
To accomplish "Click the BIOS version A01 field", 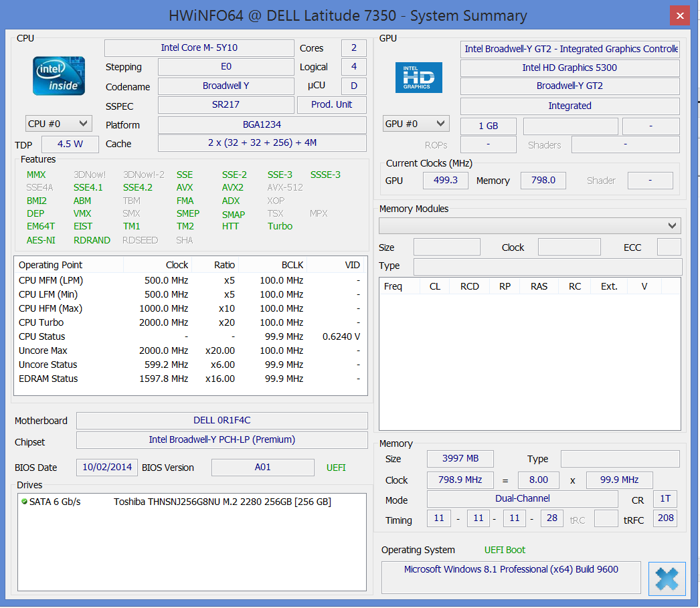I will (263, 467).
